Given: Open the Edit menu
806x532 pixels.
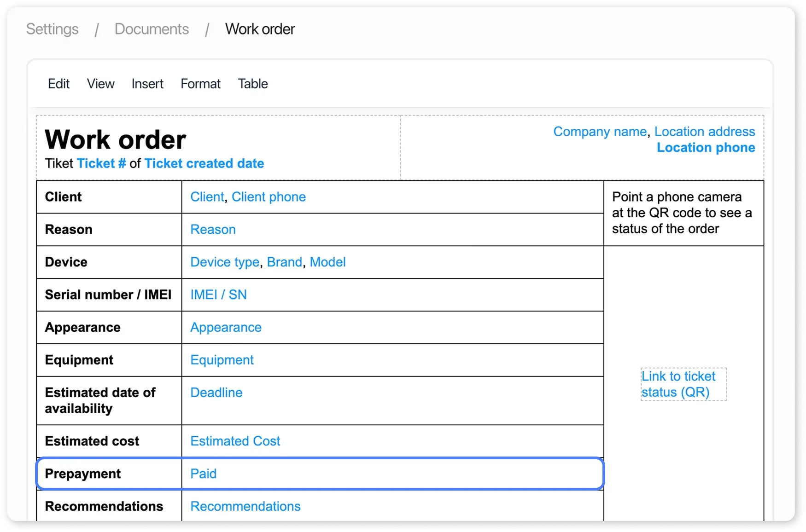Looking at the screenshot, I should click(58, 84).
